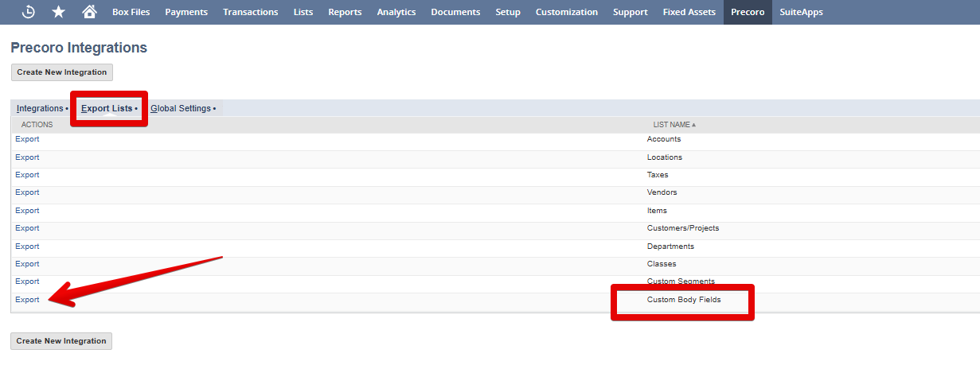This screenshot has height=365, width=980.
Task: Switch to the Export Lists subtab
Action: 108,108
